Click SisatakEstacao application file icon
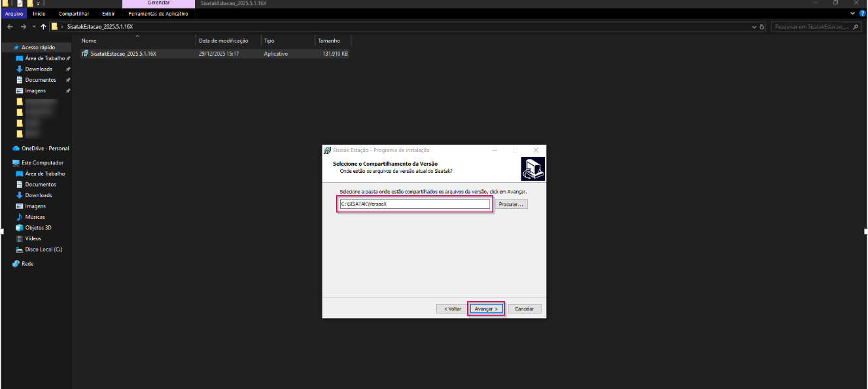Viewport: 868px width, 389px height. 85,54
